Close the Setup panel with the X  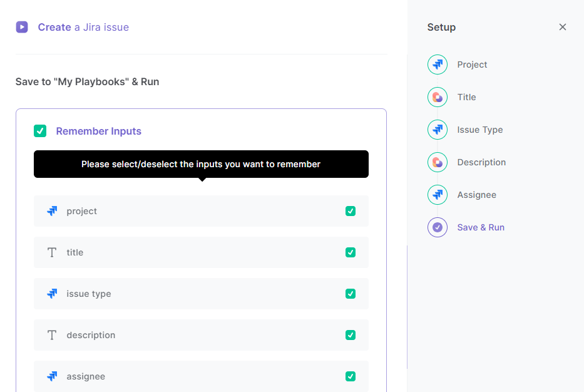pyautogui.click(x=562, y=27)
